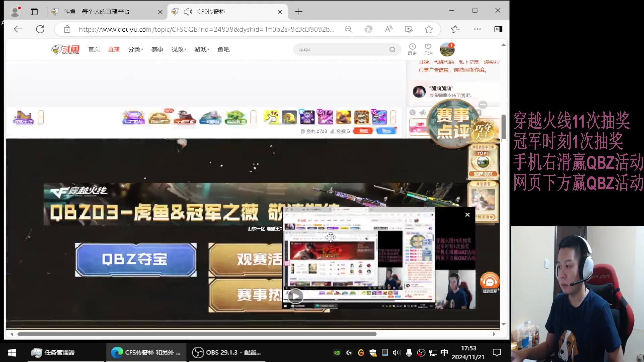This screenshot has width=644, height=362.
Task: Switch to OBS 29.1.3 in taskbar
Action: tap(227, 352)
